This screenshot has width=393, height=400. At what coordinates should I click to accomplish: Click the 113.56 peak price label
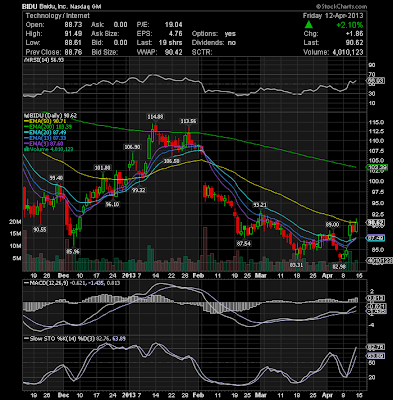[188, 121]
